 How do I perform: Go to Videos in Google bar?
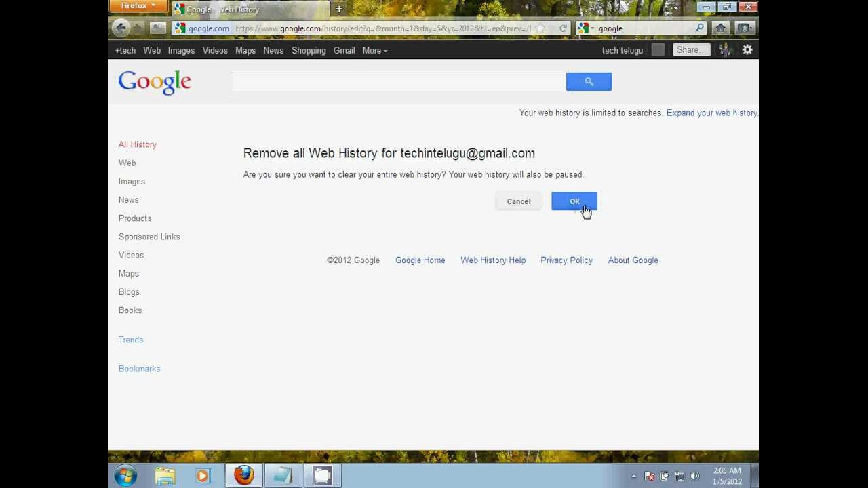tap(215, 50)
